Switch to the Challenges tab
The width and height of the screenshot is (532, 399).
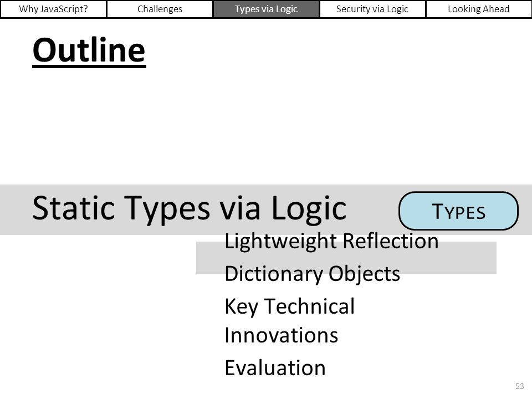click(160, 9)
